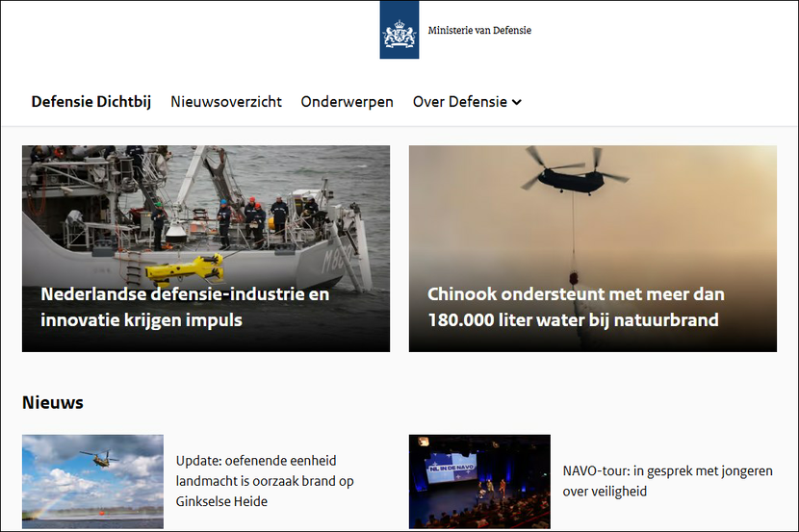Image resolution: width=799 pixels, height=532 pixels.
Task: Open the Defensie Dichtbij home link
Action: 91,102
